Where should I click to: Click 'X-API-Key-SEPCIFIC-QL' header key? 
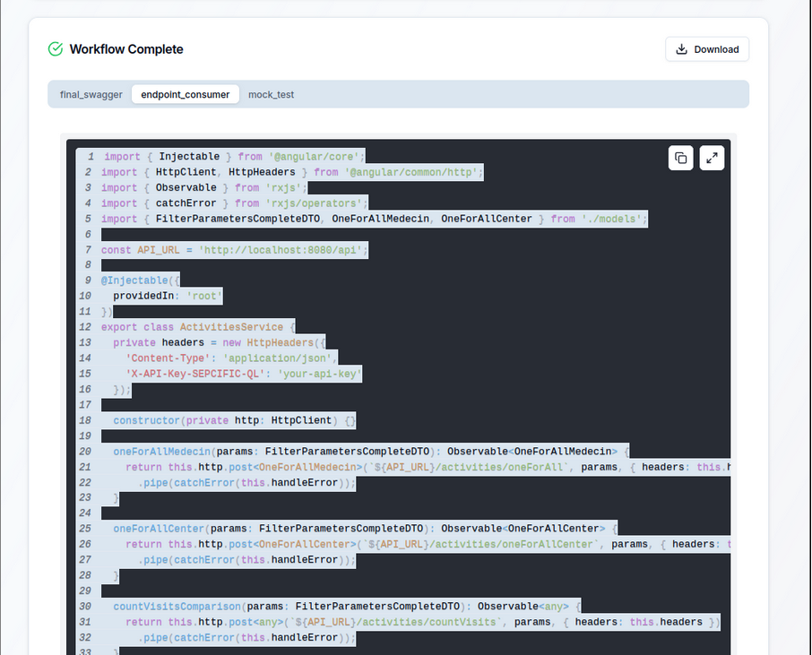point(195,374)
